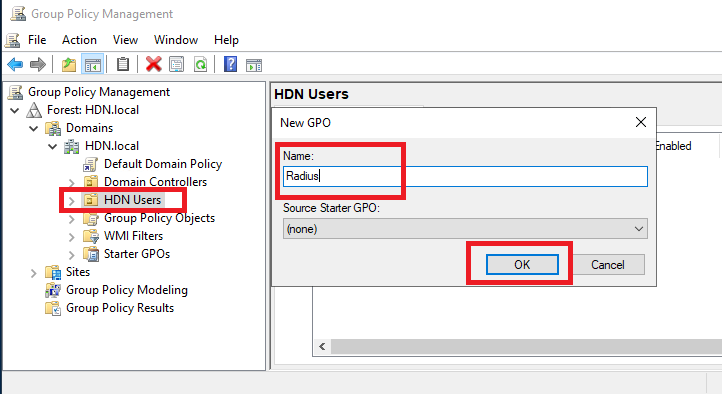Click the partly hidden Enabled column header
722x394 pixels.
pos(674,146)
